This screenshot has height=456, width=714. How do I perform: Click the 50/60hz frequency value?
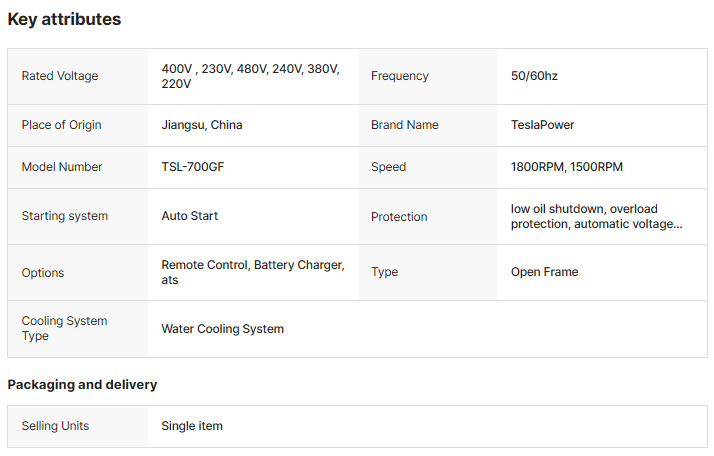point(534,76)
